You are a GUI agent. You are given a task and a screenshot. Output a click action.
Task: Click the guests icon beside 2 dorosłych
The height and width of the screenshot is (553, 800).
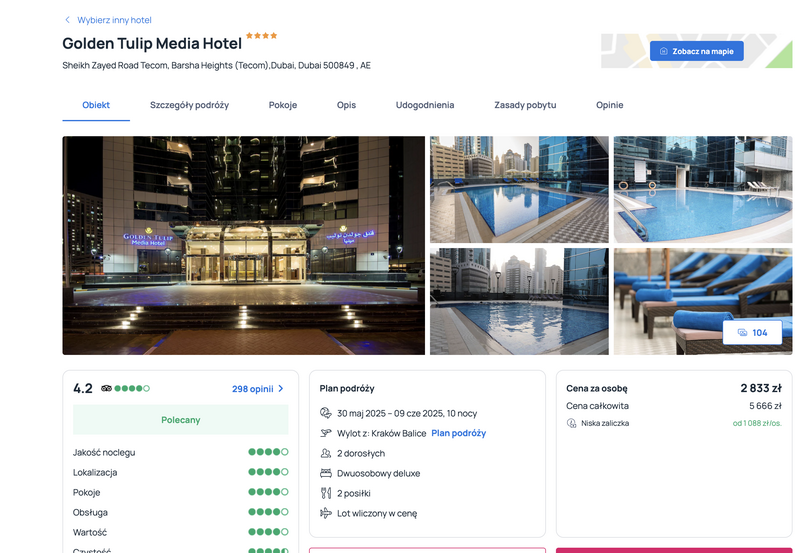(x=326, y=453)
